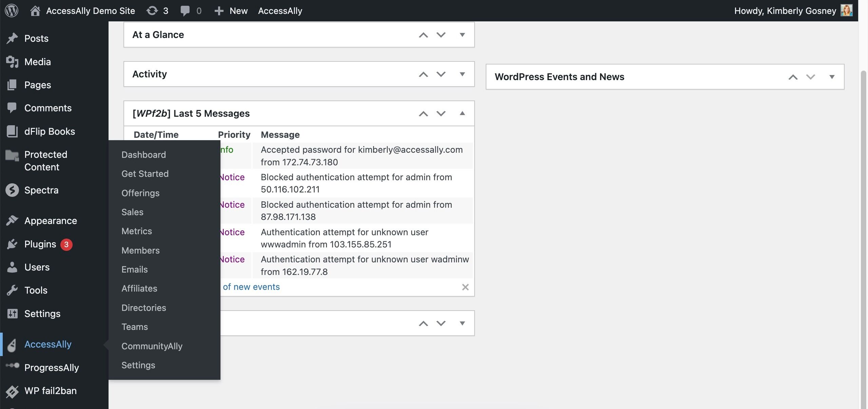Open the comments bubble icon in the admin bar
This screenshot has width=868, height=409.
185,11
